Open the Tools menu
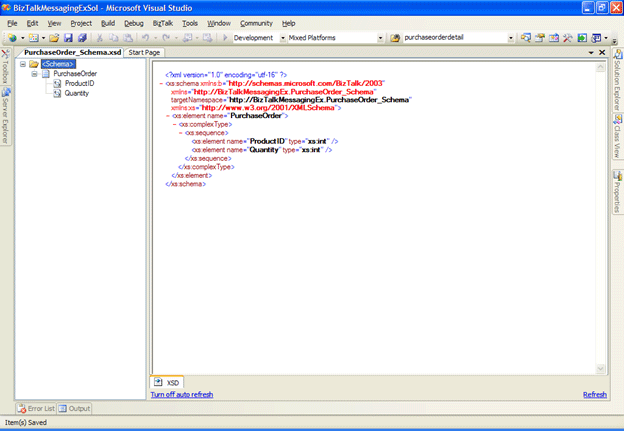Viewport: 624px width, 431px height. [190, 23]
